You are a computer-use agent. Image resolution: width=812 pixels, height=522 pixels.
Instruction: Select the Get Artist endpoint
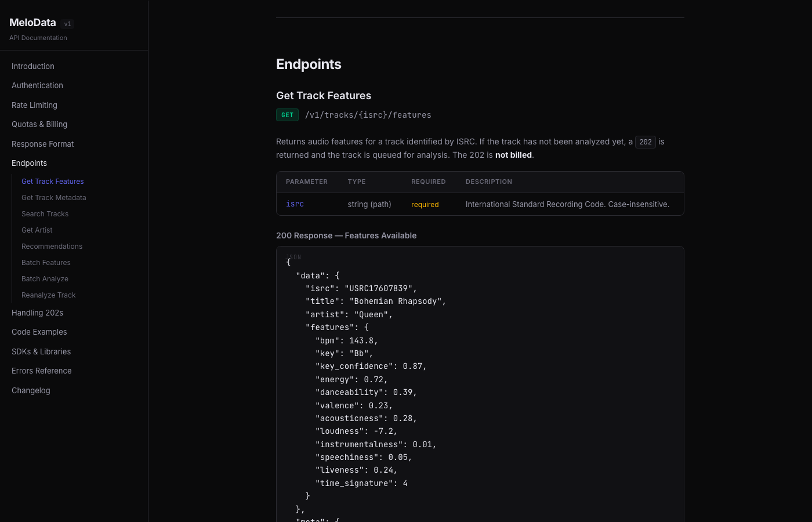click(37, 230)
